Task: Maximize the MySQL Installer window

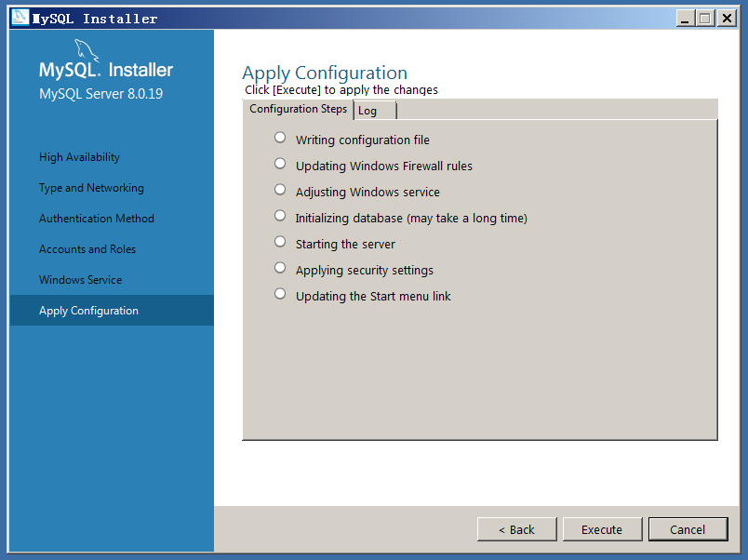Action: (x=705, y=19)
